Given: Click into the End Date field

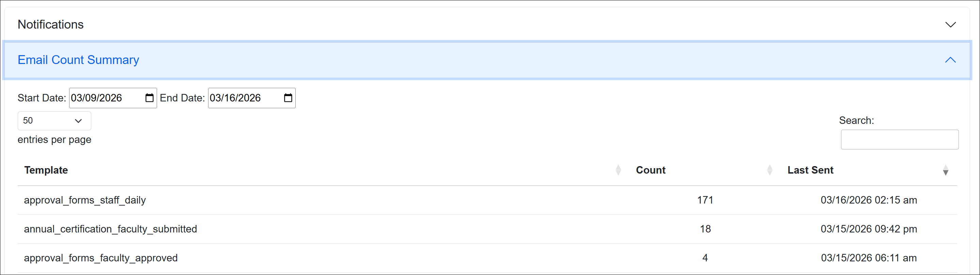Looking at the screenshot, I should tap(242, 98).
